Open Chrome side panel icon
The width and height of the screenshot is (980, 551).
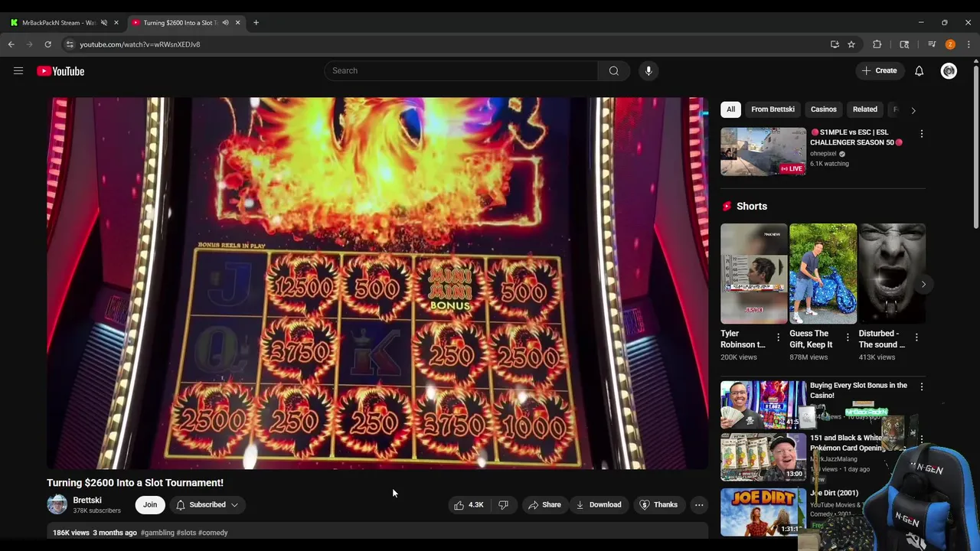coord(904,44)
